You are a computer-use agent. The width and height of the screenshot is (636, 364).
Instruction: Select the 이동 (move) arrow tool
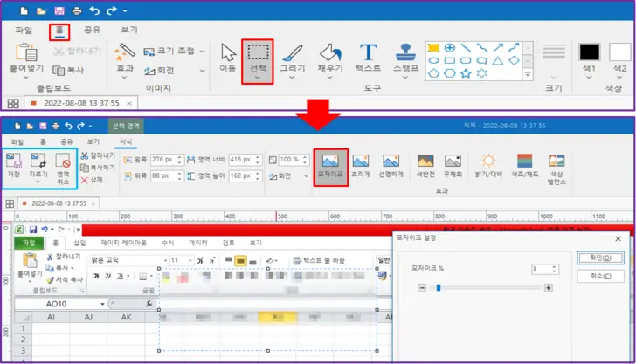[x=228, y=58]
